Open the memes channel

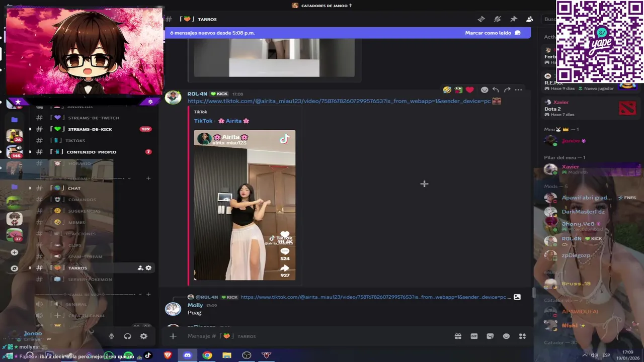(93, 222)
